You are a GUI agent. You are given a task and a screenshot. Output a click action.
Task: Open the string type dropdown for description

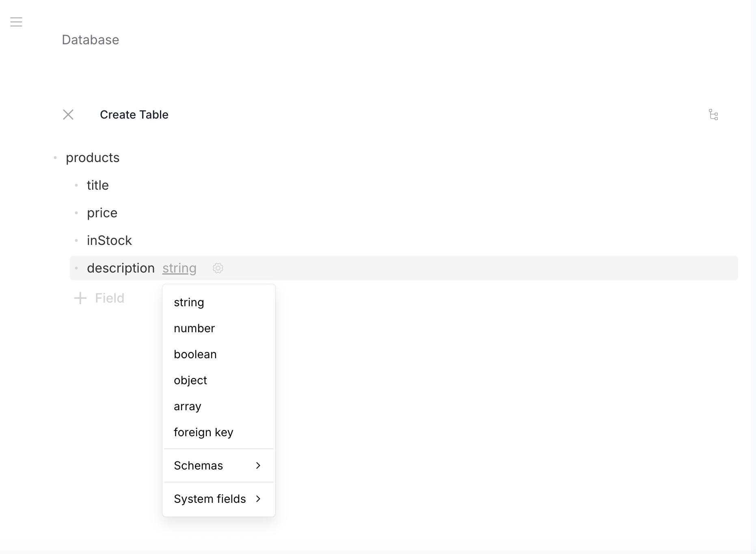[179, 268]
